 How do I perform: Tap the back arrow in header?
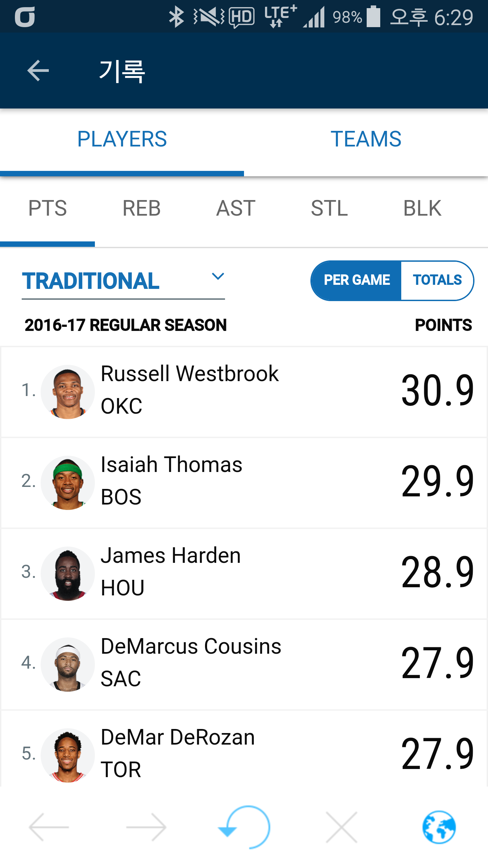(x=38, y=71)
